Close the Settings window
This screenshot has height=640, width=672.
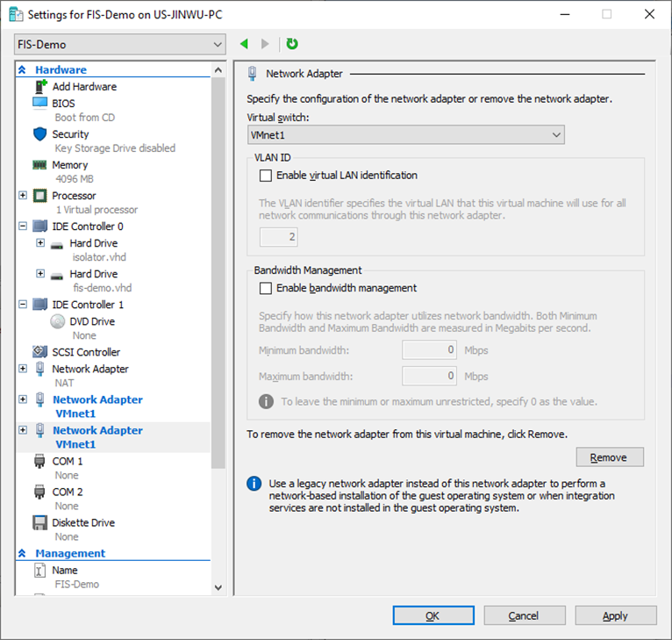[x=649, y=14]
